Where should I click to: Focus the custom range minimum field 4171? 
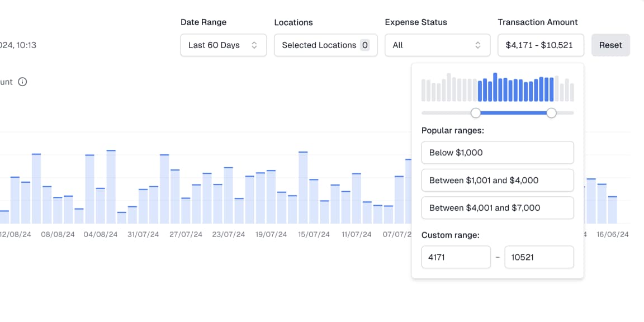click(456, 257)
